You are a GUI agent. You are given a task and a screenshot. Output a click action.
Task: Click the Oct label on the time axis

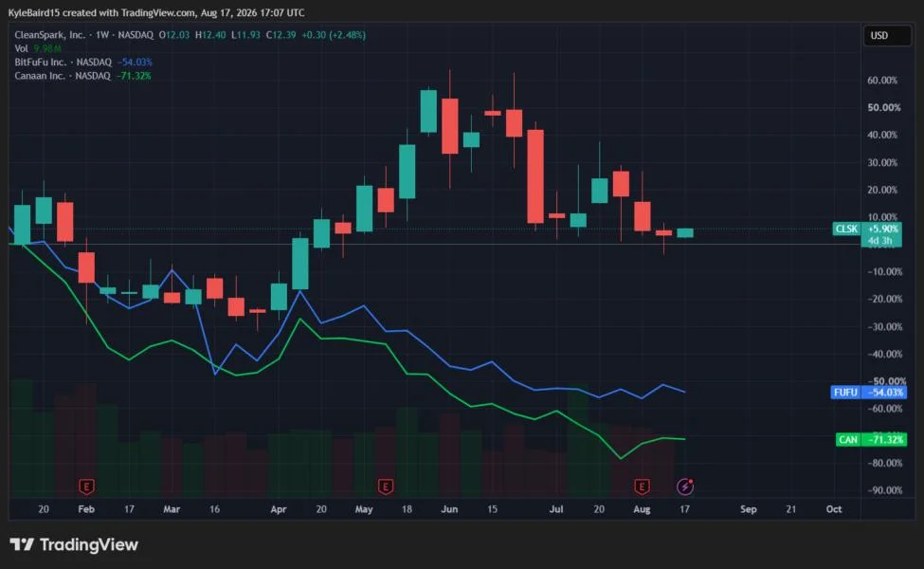click(x=834, y=509)
